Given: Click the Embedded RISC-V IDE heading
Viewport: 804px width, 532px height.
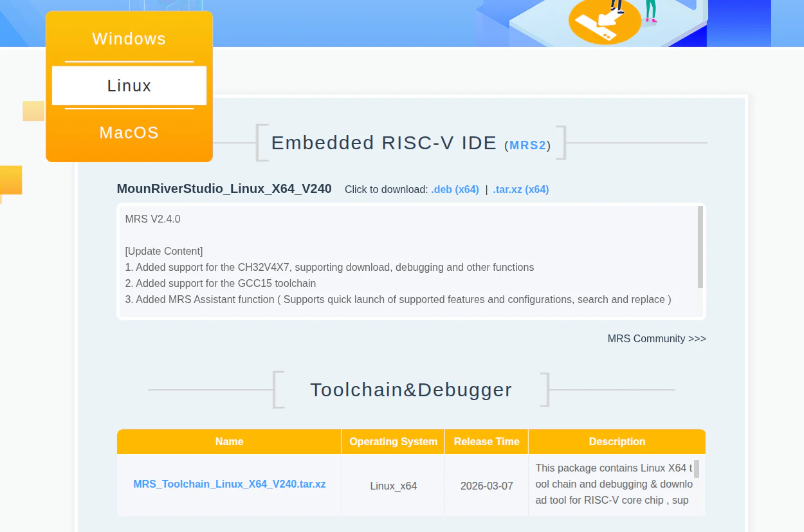Looking at the screenshot, I should click(384, 143).
